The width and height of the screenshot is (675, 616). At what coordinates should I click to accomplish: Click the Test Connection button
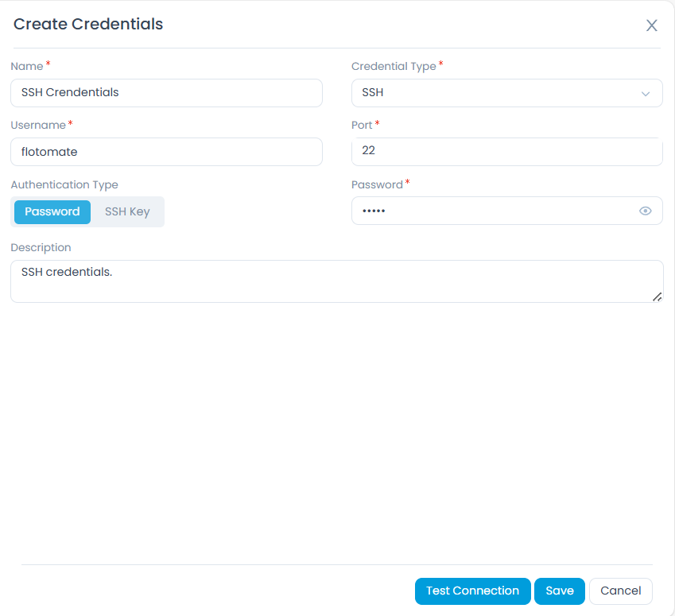point(472,591)
